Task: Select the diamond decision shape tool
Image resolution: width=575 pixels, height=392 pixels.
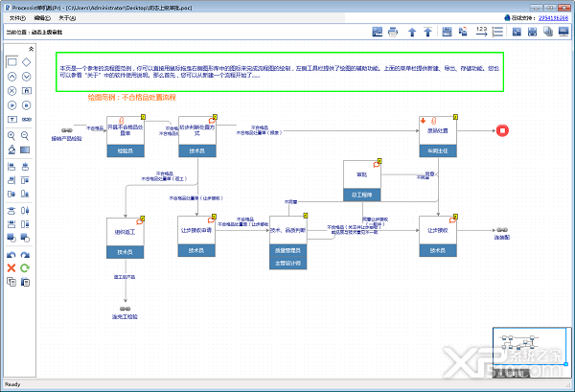Action: 26,62
